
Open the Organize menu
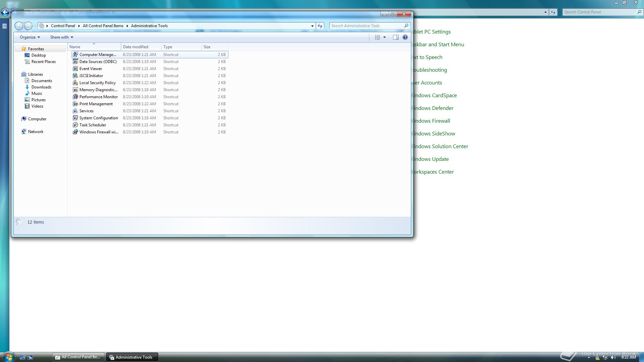(30, 37)
